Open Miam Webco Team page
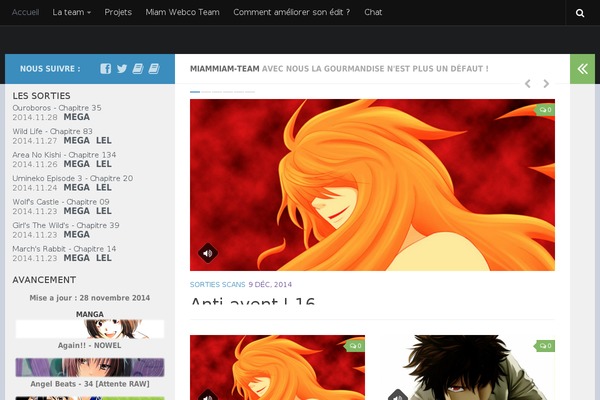This screenshot has height=400, width=600. [x=183, y=12]
